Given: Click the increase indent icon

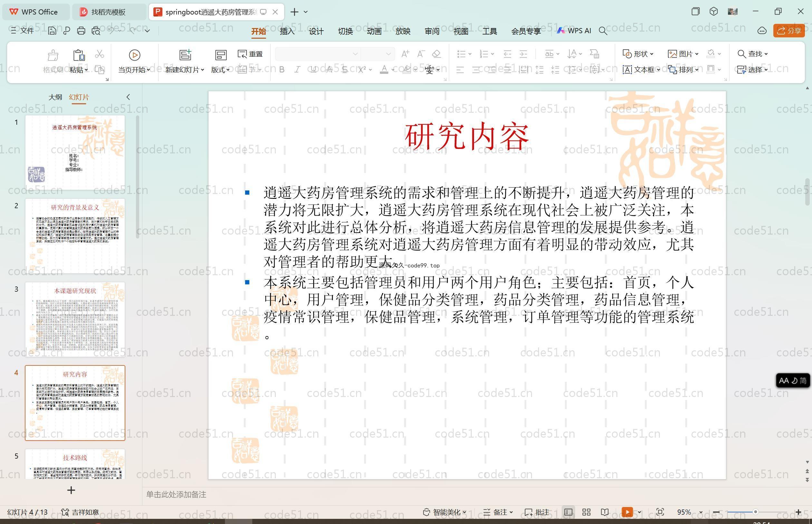Looking at the screenshot, I should click(x=523, y=54).
